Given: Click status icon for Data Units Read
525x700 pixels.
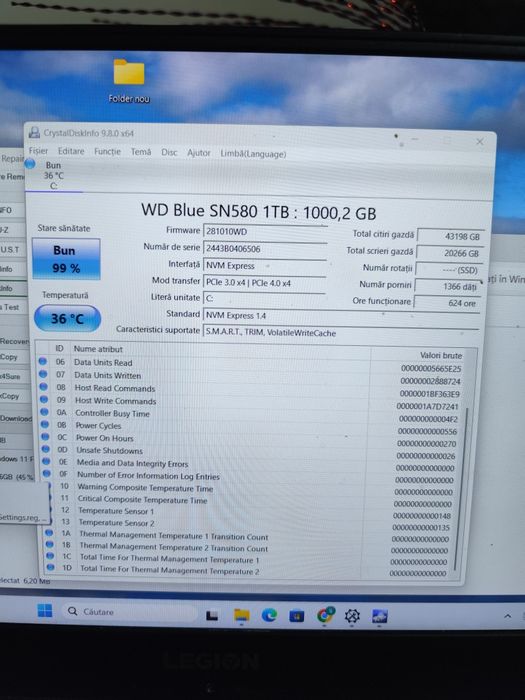Looking at the screenshot, I should (x=43, y=361).
